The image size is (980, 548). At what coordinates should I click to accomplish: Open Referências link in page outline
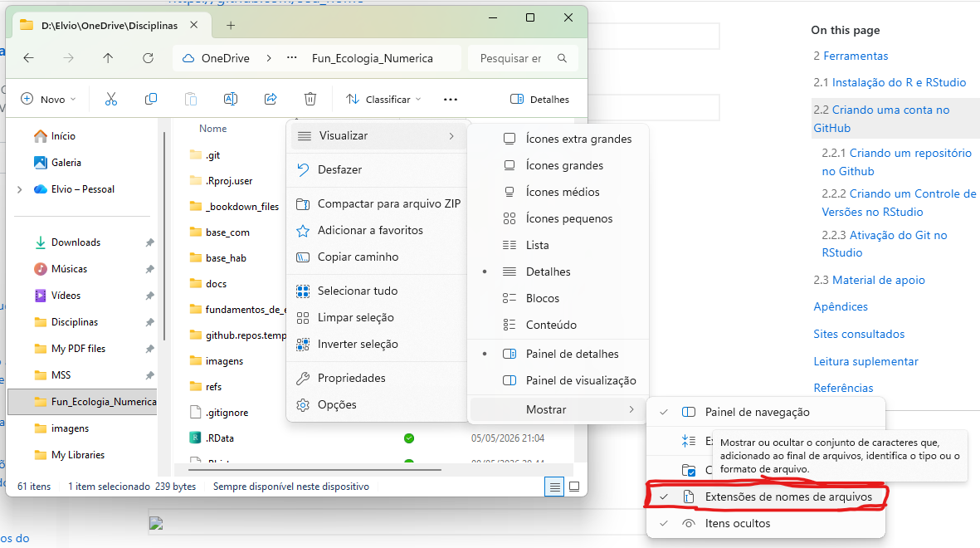pos(843,388)
